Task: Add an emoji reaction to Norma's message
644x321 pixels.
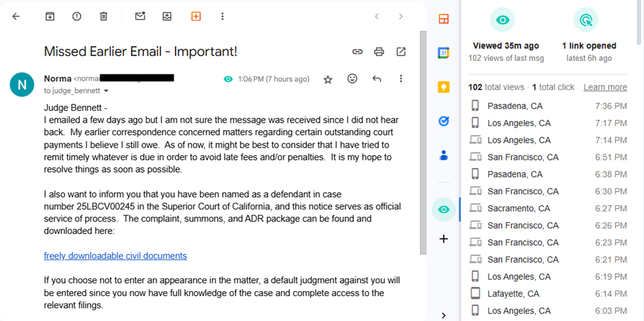Action: (352, 79)
